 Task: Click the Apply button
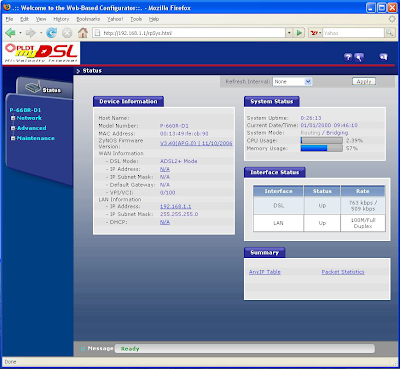coord(364,82)
